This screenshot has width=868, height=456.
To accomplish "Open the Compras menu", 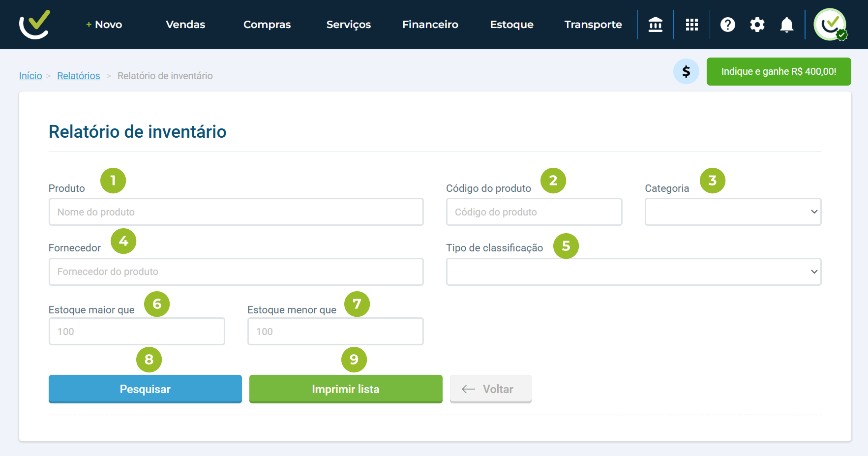I will pos(267,25).
